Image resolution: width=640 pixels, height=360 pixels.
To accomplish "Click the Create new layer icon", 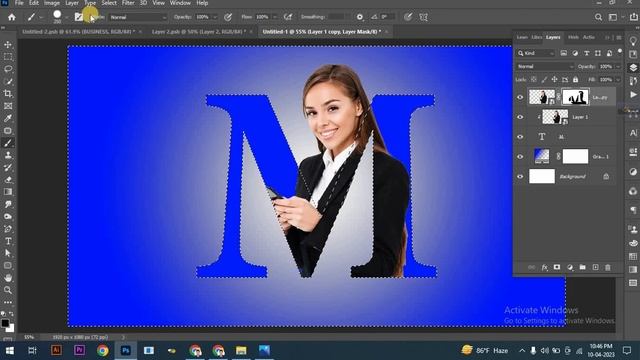I will point(596,267).
